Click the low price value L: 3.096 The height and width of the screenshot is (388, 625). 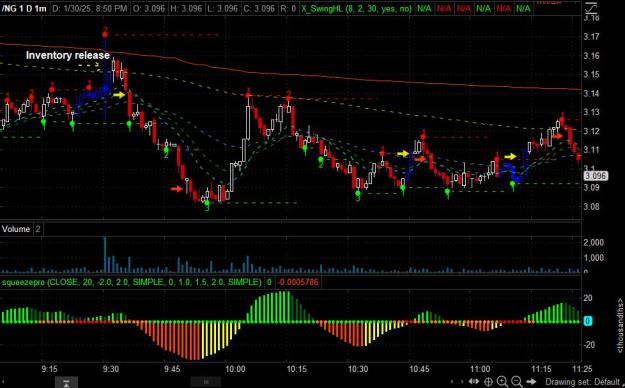pos(222,8)
